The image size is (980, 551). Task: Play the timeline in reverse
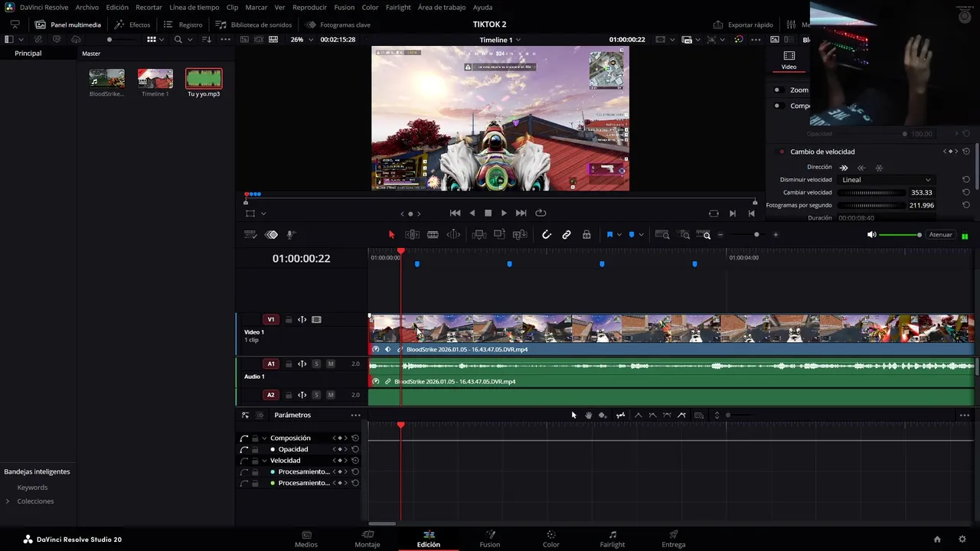click(x=472, y=214)
